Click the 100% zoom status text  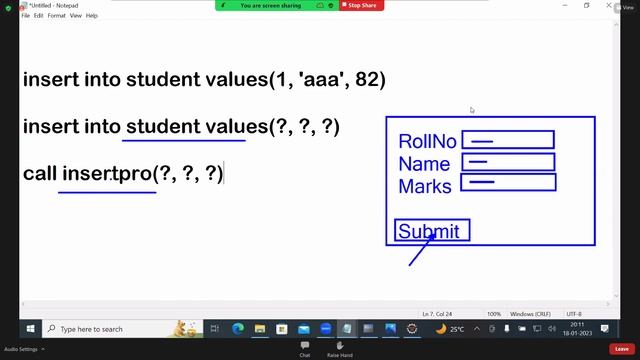tap(494, 314)
